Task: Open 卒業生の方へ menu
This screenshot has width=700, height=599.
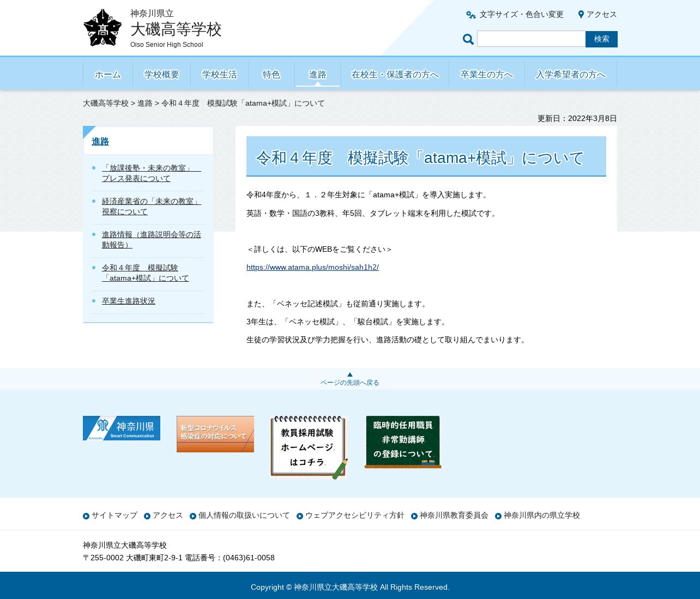Action: pos(487,74)
